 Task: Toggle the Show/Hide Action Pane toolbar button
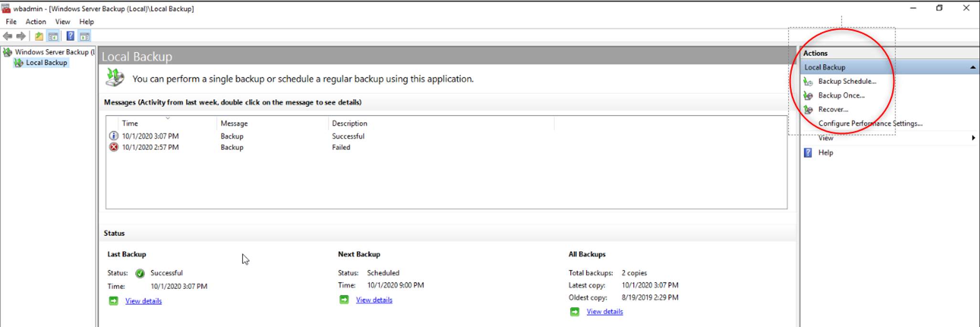(x=85, y=36)
